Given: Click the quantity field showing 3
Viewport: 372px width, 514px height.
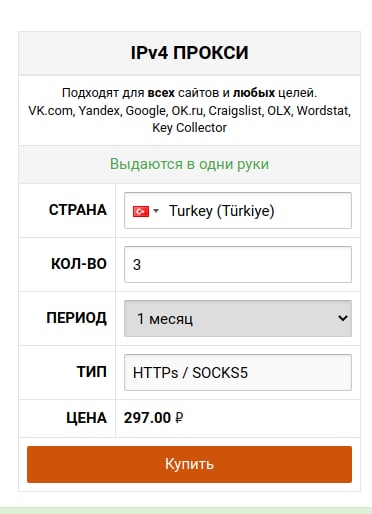Looking at the screenshot, I should 238,265.
